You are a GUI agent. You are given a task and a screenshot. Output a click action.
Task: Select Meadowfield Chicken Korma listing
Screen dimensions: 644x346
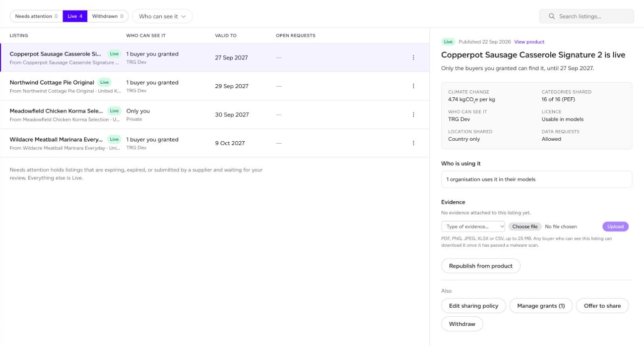click(215, 114)
